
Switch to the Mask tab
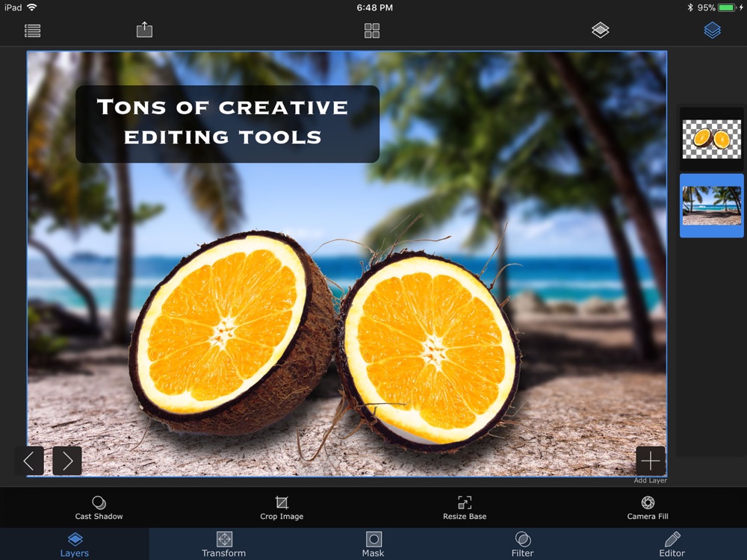coord(373,544)
